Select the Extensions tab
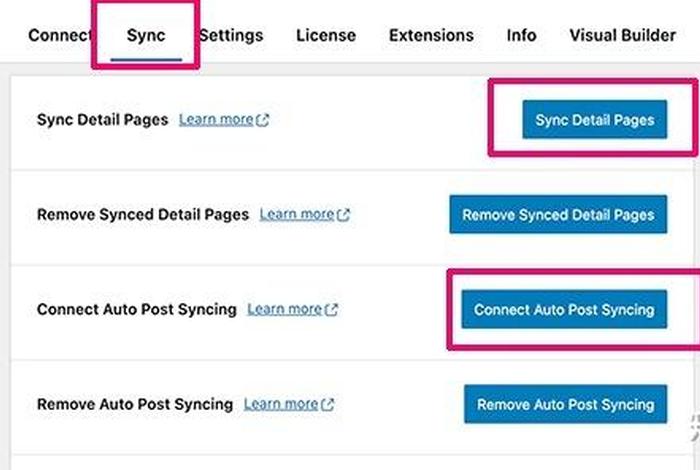This screenshot has height=470, width=700. click(x=430, y=35)
